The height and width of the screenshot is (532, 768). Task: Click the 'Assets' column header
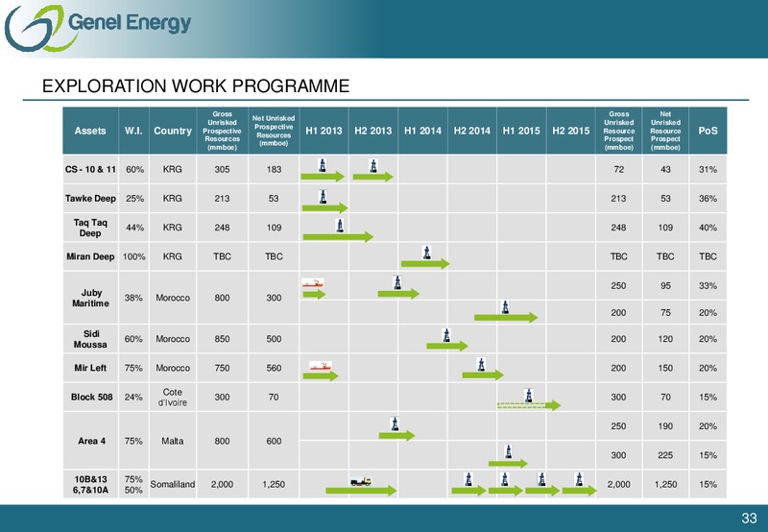(x=90, y=131)
